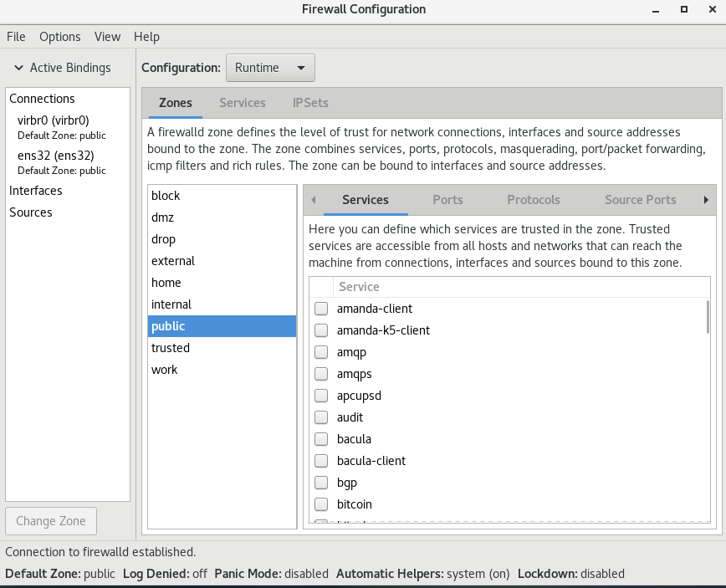Minimize the Firewall Configuration window

656,10
